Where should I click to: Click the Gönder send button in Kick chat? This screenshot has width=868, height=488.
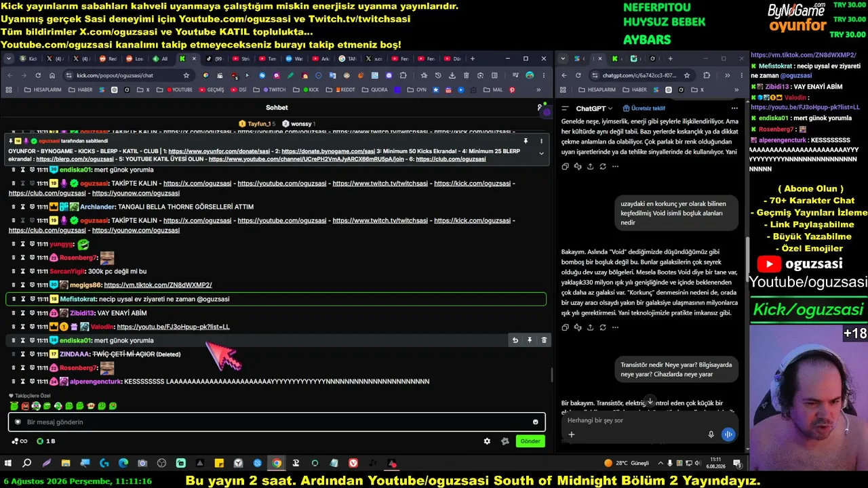click(x=530, y=441)
